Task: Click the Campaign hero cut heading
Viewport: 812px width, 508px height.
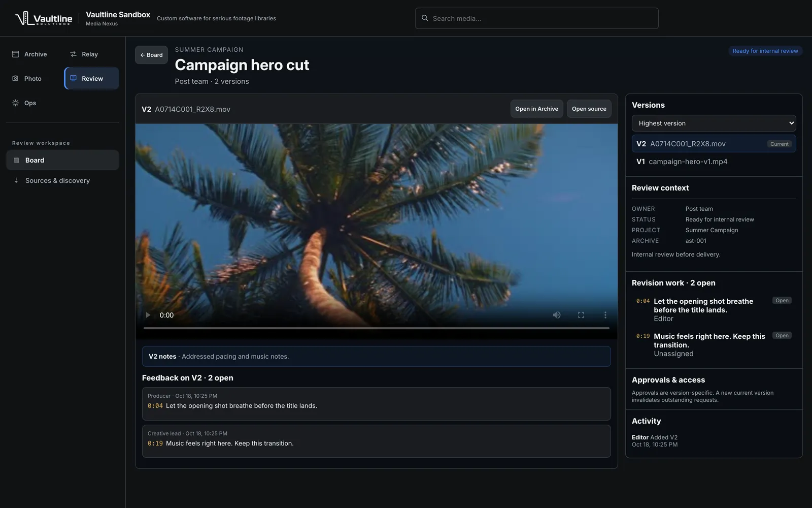Action: (x=242, y=65)
